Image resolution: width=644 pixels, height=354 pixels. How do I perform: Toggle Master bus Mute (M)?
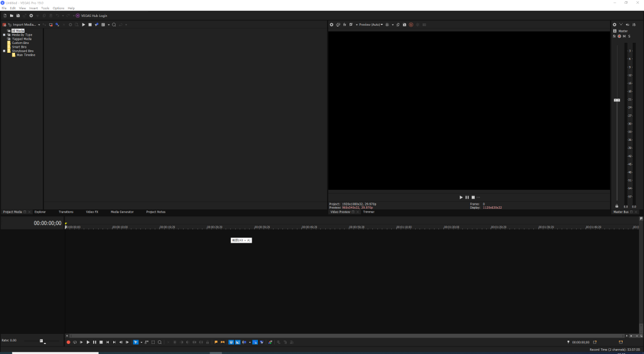[x=625, y=36]
